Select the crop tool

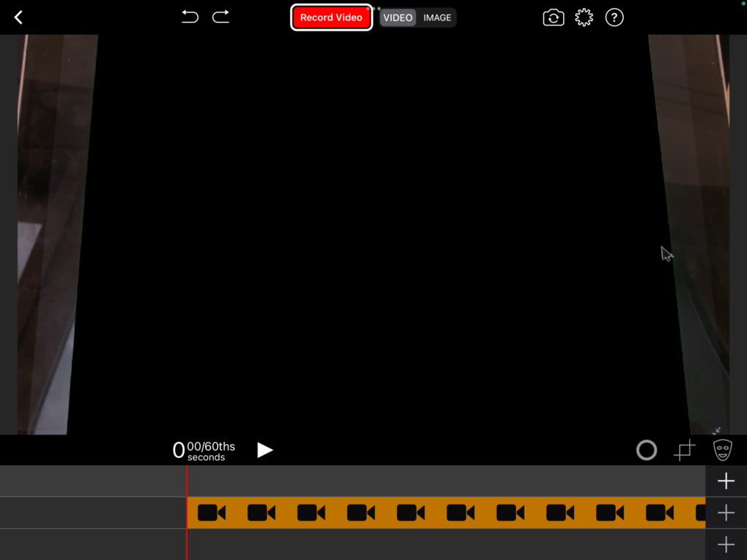click(684, 451)
